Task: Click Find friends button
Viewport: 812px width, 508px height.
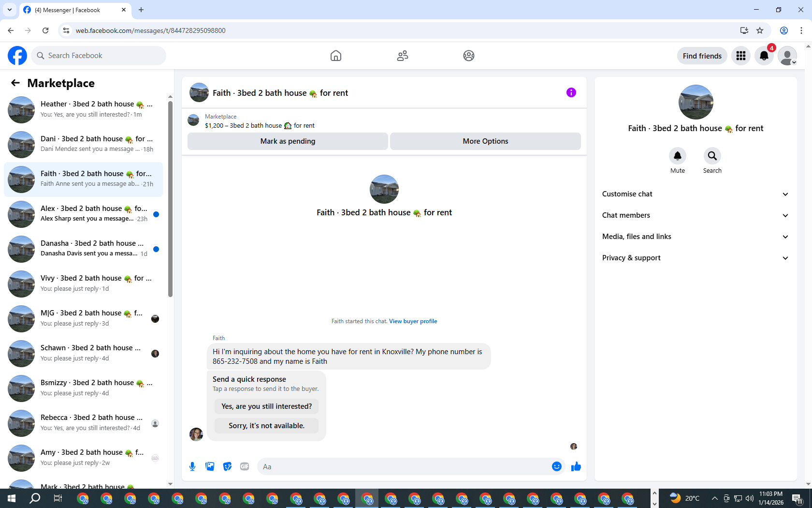Action: (x=702, y=56)
